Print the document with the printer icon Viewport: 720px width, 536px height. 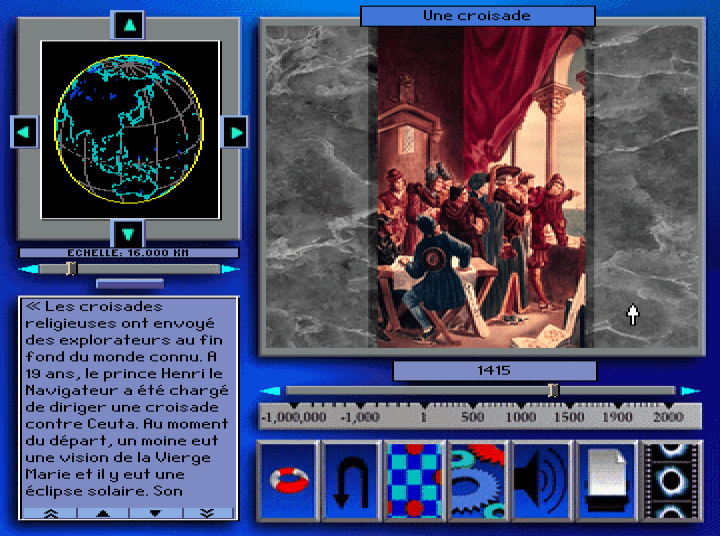[x=607, y=480]
